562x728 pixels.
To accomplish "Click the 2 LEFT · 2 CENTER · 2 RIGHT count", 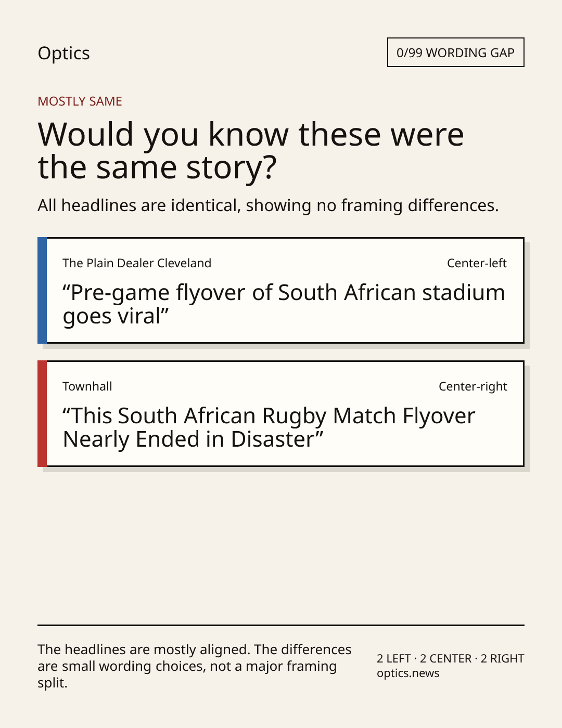I will coord(451,659).
